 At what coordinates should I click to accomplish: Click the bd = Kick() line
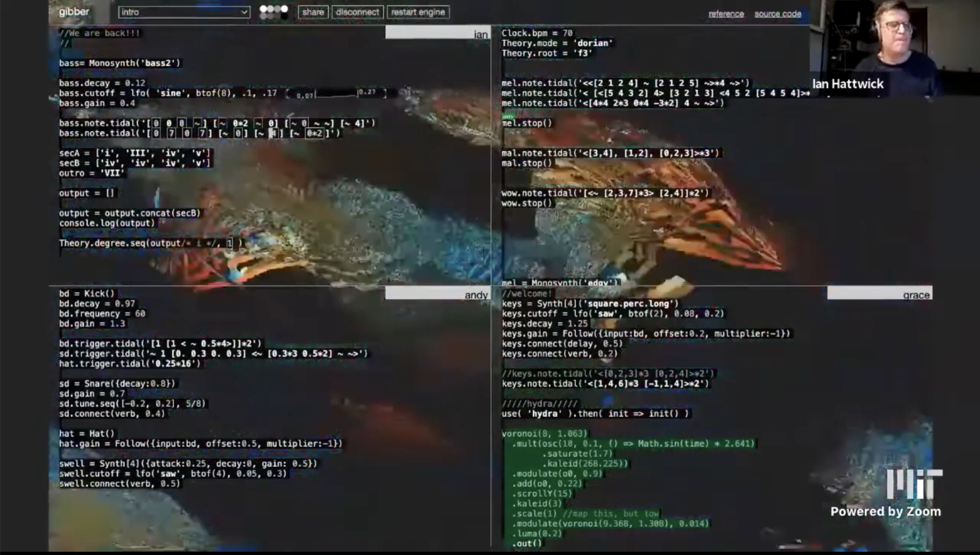click(87, 293)
